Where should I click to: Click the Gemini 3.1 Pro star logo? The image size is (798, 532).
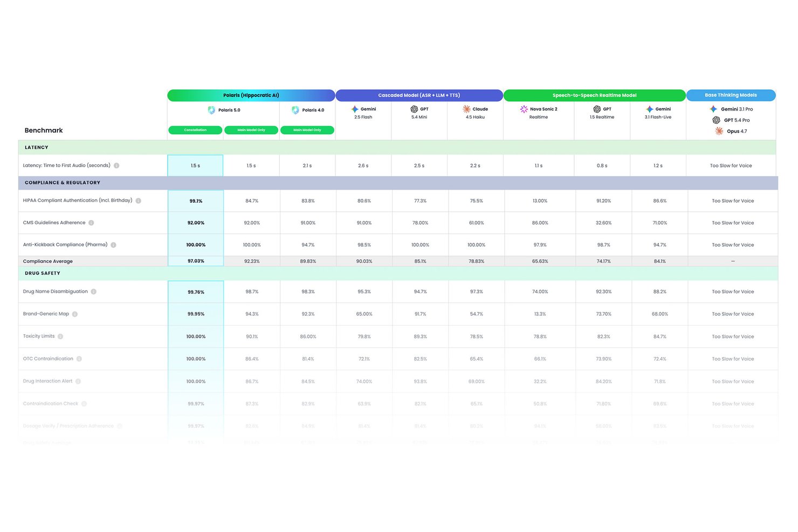pyautogui.click(x=714, y=109)
